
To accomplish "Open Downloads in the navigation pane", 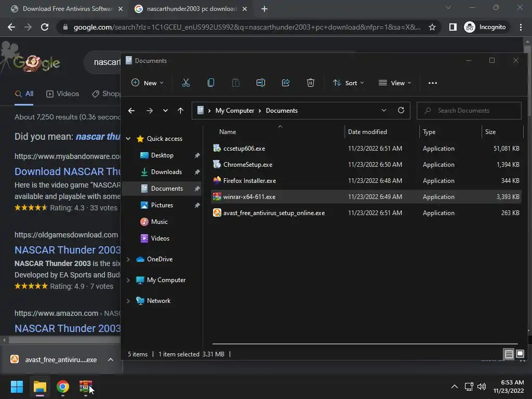I will (x=166, y=171).
